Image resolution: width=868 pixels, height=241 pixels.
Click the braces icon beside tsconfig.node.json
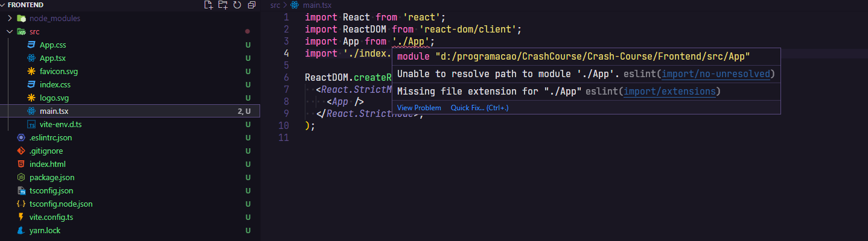tap(21, 204)
